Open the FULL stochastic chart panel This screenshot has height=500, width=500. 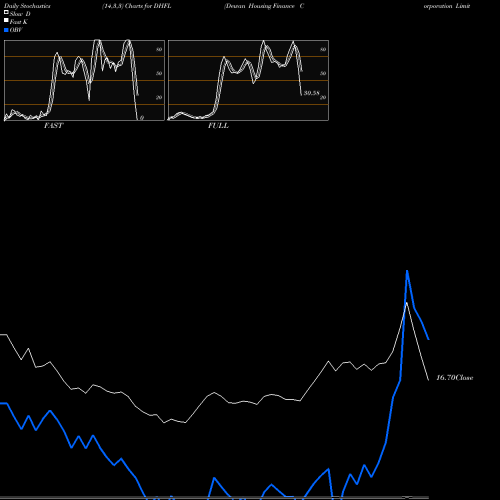click(248, 80)
